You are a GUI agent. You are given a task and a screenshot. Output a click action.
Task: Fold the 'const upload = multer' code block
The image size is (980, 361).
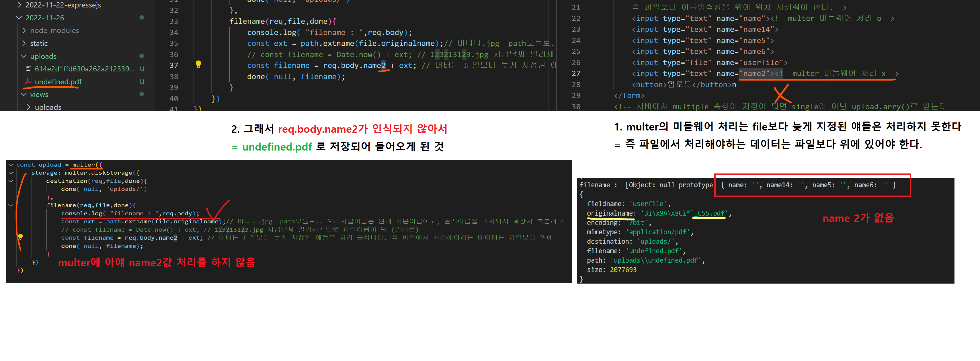coord(11,165)
